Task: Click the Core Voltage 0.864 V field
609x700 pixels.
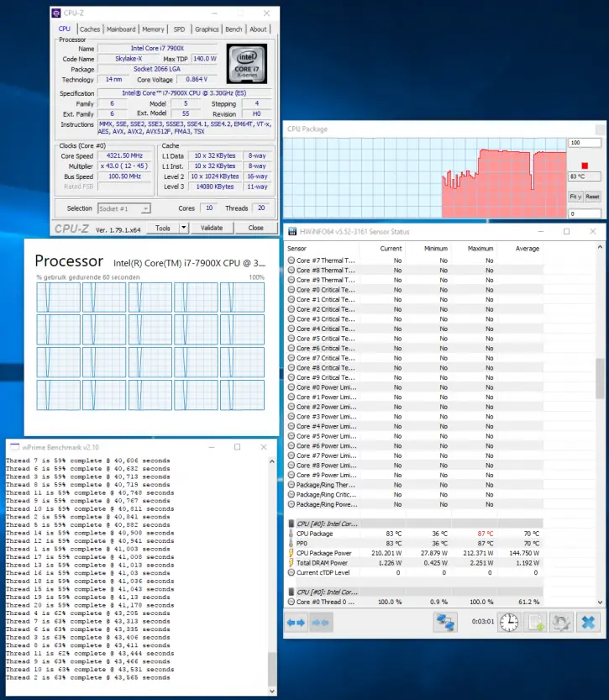Action: click(x=197, y=79)
